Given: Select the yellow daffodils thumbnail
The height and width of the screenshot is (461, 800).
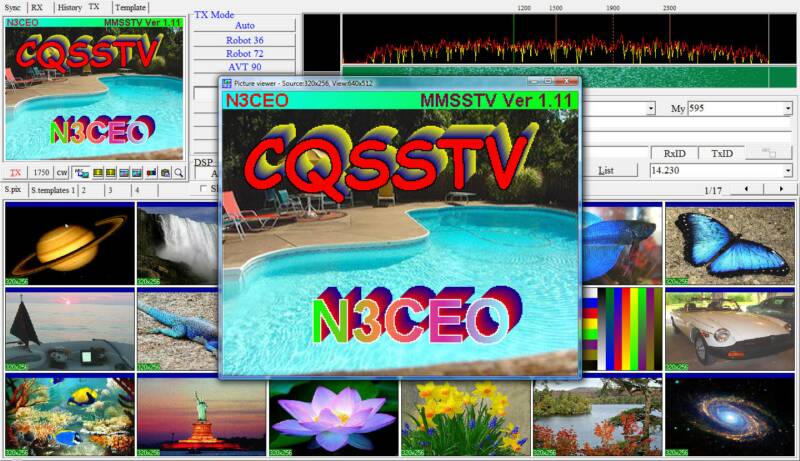Looking at the screenshot, I should tap(466, 417).
